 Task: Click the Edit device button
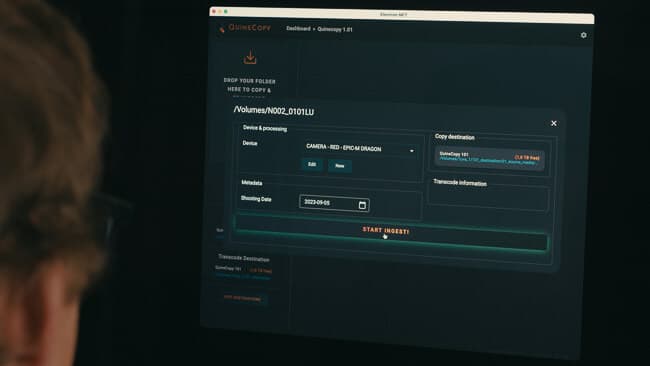[312, 165]
